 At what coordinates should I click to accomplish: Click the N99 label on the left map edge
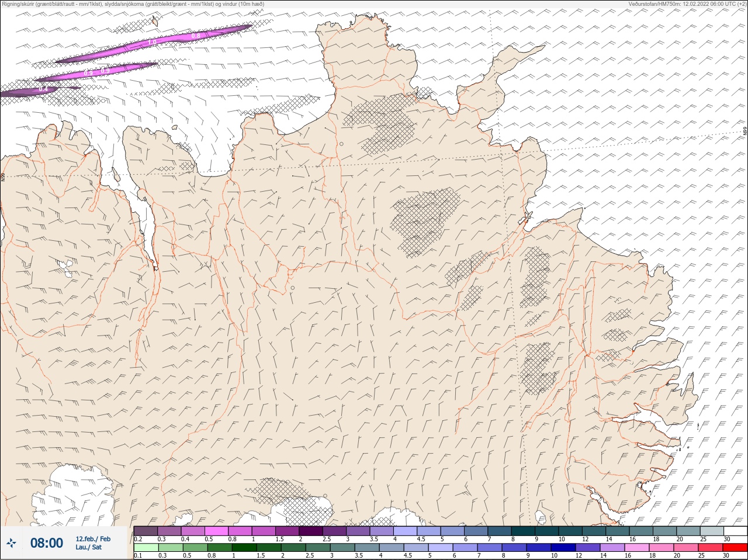coord(3,177)
